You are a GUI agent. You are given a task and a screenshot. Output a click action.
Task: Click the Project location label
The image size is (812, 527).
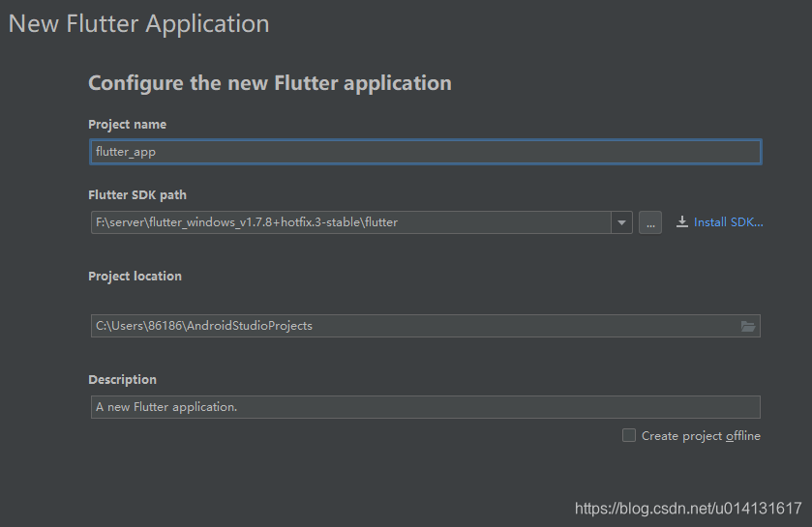point(135,277)
